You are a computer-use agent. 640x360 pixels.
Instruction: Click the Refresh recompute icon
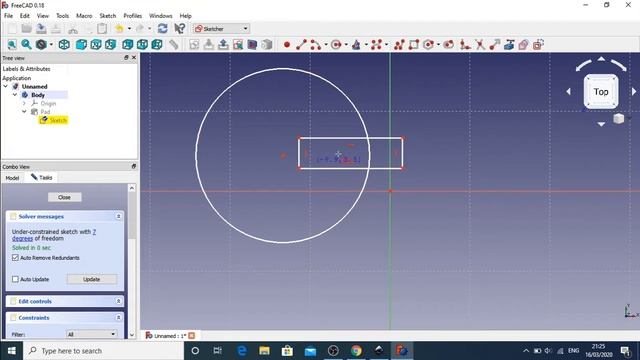pos(162,29)
